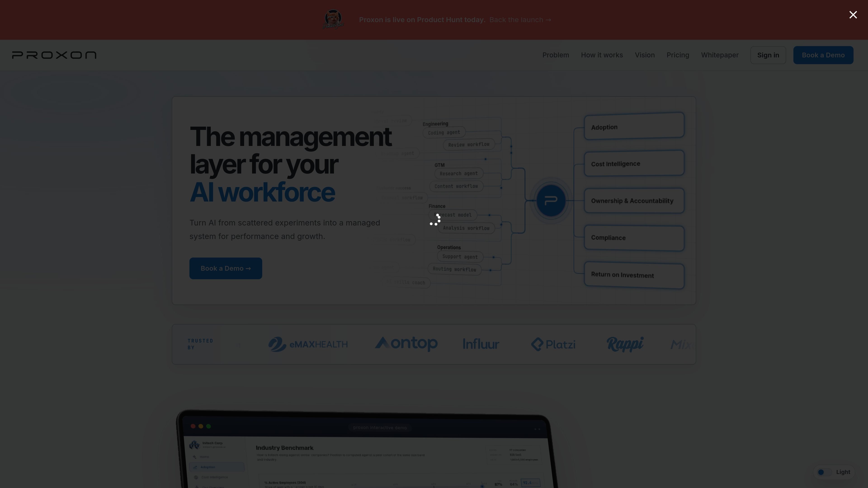Open the Whitepaper nav link
Image resolution: width=868 pixels, height=488 pixels.
point(720,55)
